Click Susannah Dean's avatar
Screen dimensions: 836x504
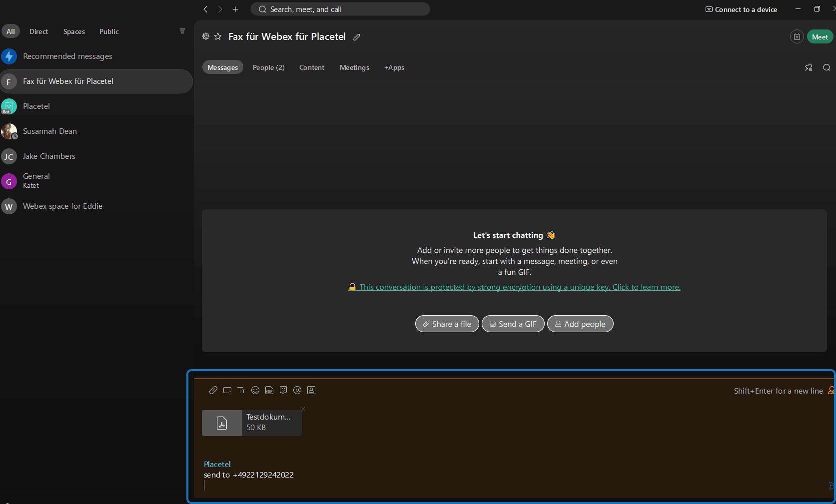coord(9,131)
